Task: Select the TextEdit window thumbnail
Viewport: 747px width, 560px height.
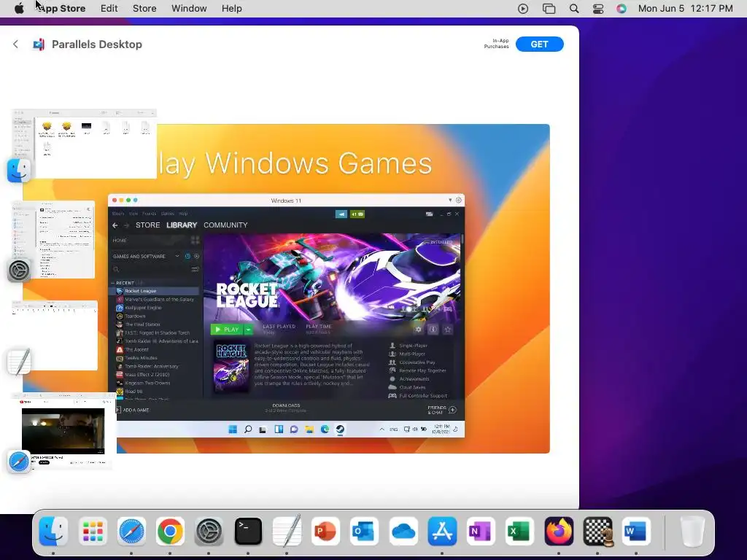Action: tap(55, 335)
